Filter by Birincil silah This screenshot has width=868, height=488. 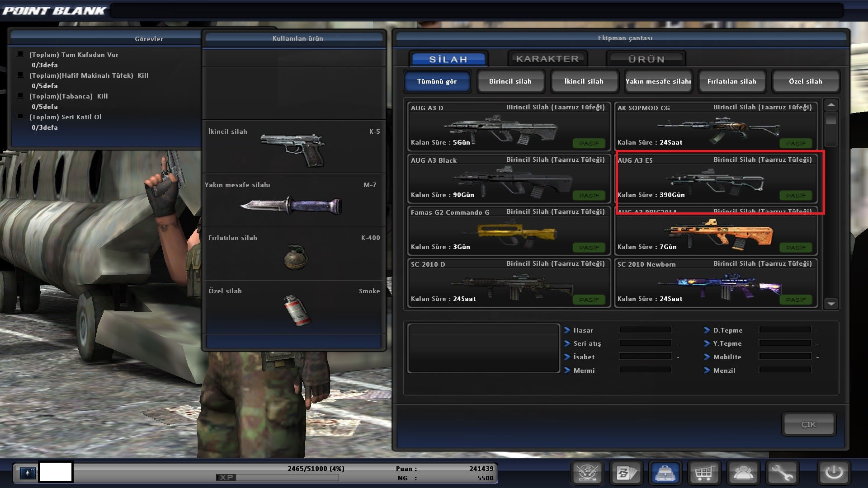(x=510, y=81)
